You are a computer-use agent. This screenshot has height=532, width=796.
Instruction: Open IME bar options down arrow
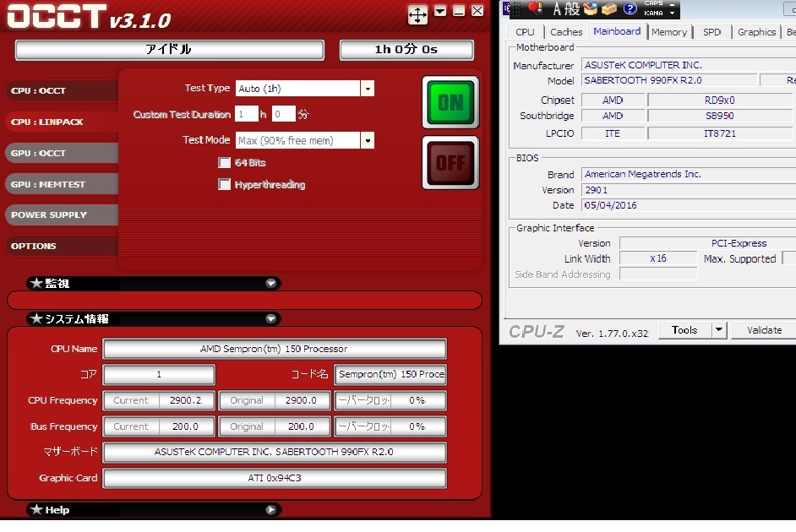(672, 14)
